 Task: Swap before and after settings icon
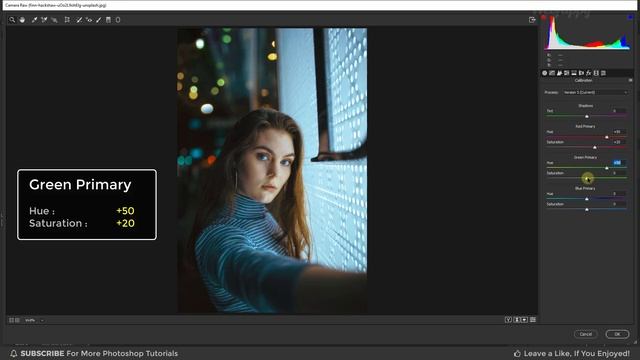(516, 320)
